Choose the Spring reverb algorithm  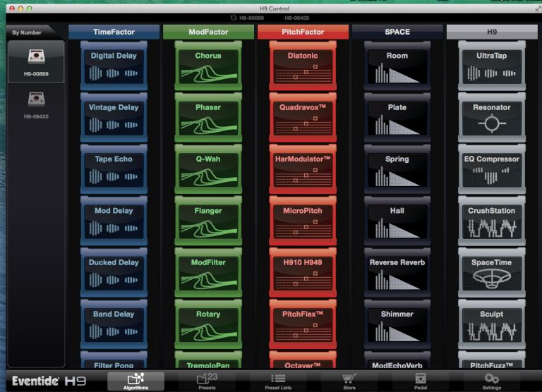397,169
